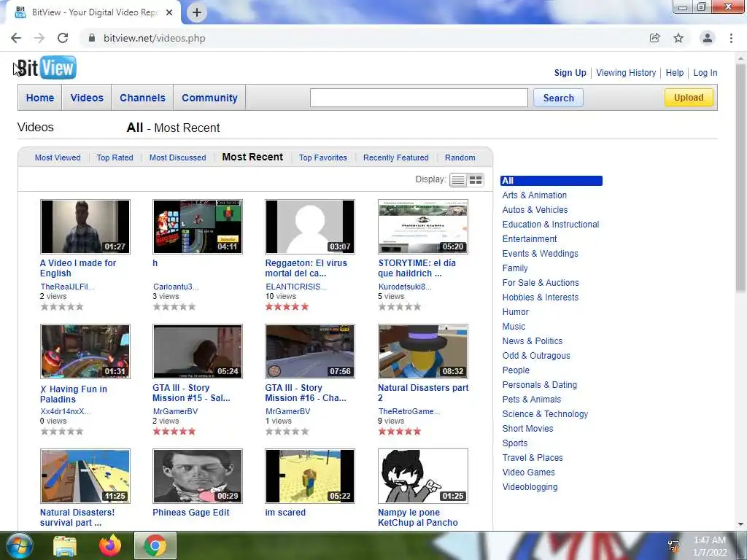Select the Top Favorites tab
Image resolution: width=747 pixels, height=560 pixels.
tap(323, 157)
